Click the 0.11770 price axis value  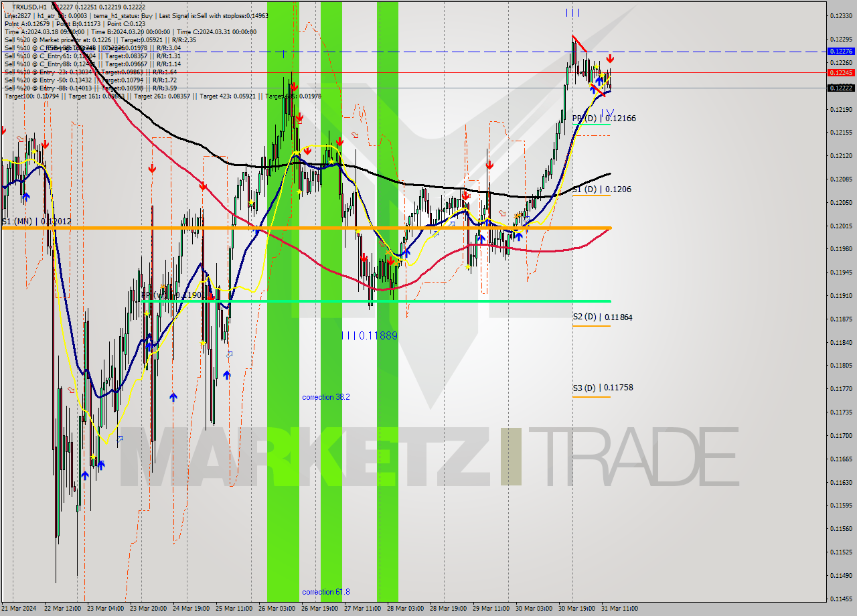coord(840,388)
